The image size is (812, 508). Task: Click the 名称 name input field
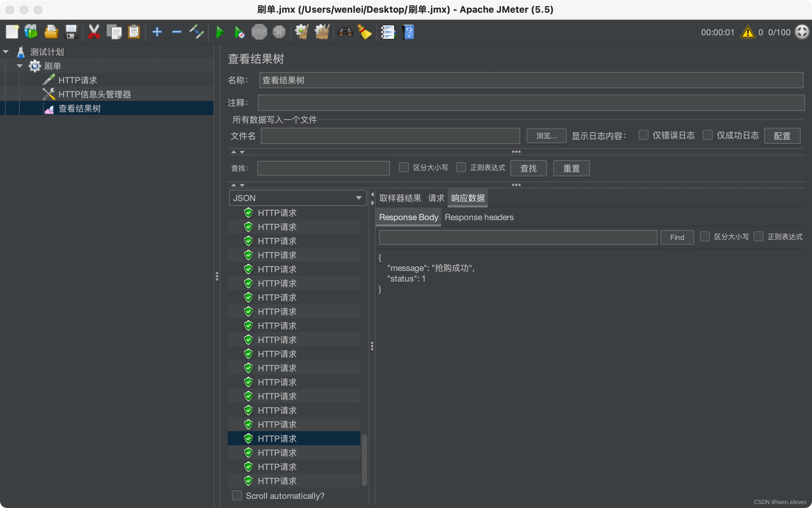[x=531, y=80]
